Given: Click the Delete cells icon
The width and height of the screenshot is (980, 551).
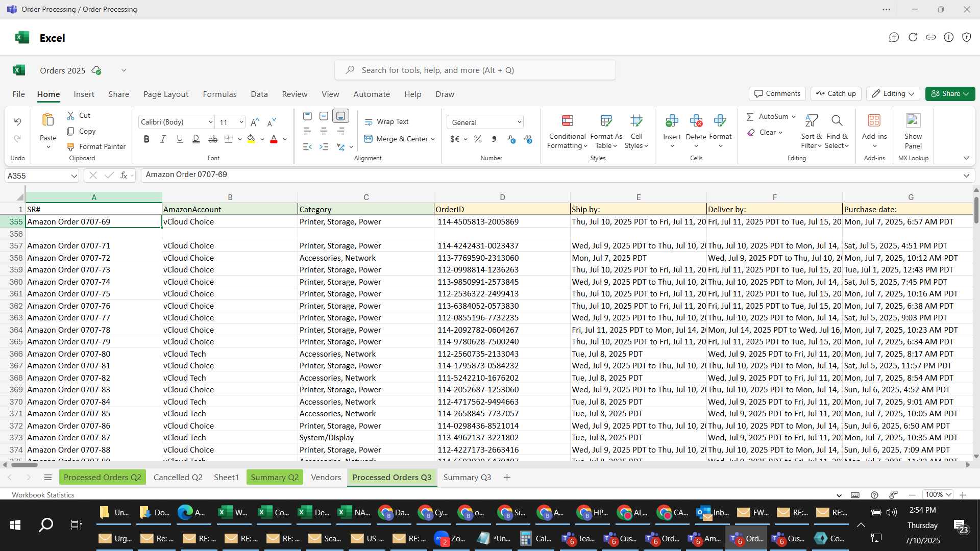Looking at the screenshot, I should click(696, 121).
